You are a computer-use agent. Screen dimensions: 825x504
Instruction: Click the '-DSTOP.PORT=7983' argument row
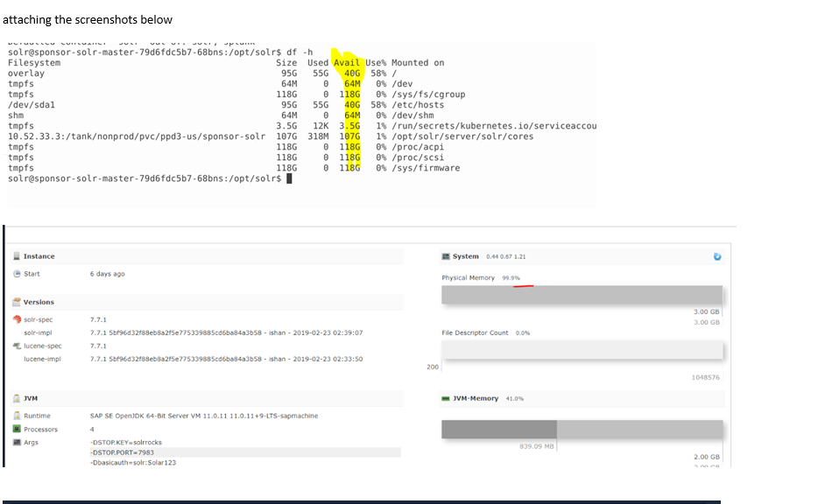point(245,452)
